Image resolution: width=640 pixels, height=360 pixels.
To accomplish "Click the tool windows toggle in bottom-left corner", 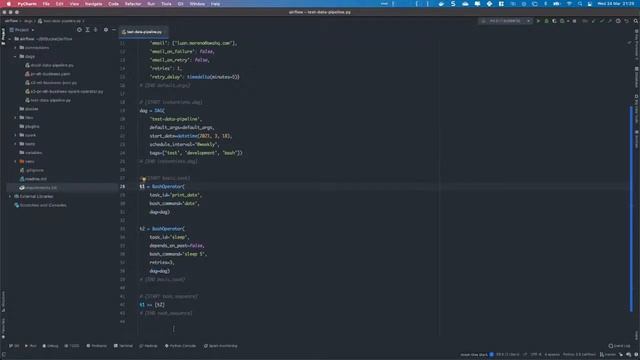I will pos(4,355).
